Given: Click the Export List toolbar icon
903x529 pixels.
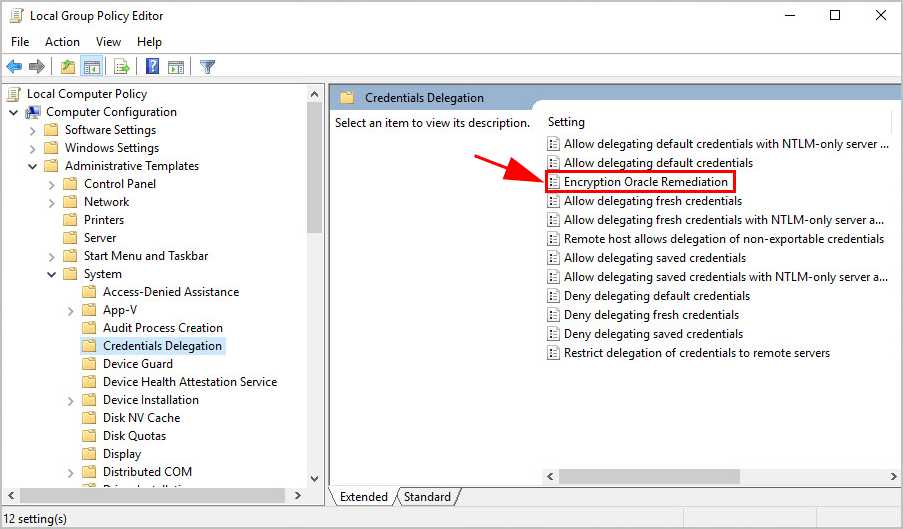Looking at the screenshot, I should 122,67.
